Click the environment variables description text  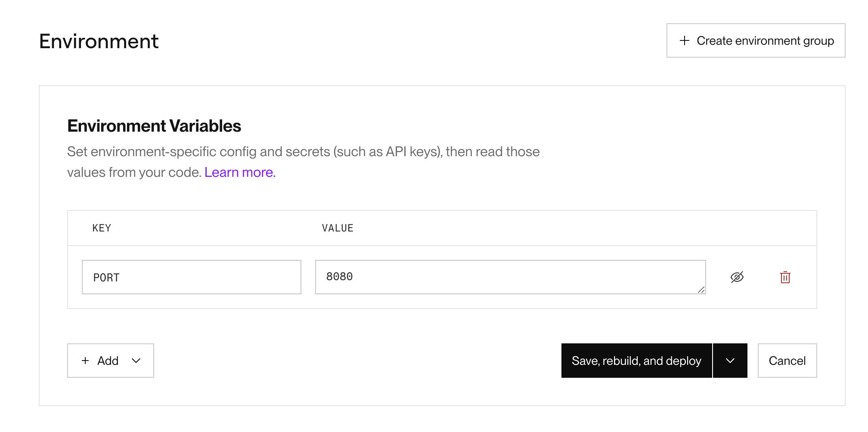pyautogui.click(x=303, y=162)
